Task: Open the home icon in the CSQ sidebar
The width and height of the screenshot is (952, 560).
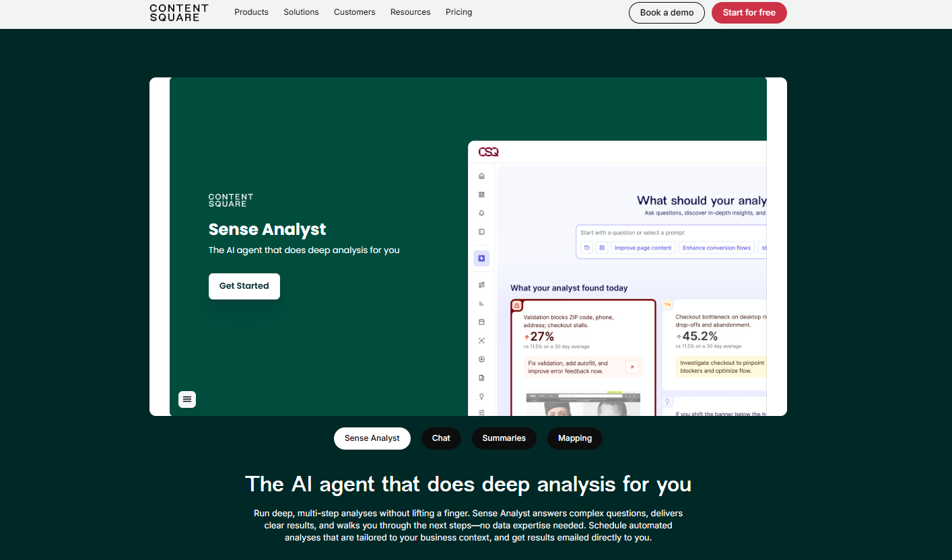Action: [x=481, y=176]
